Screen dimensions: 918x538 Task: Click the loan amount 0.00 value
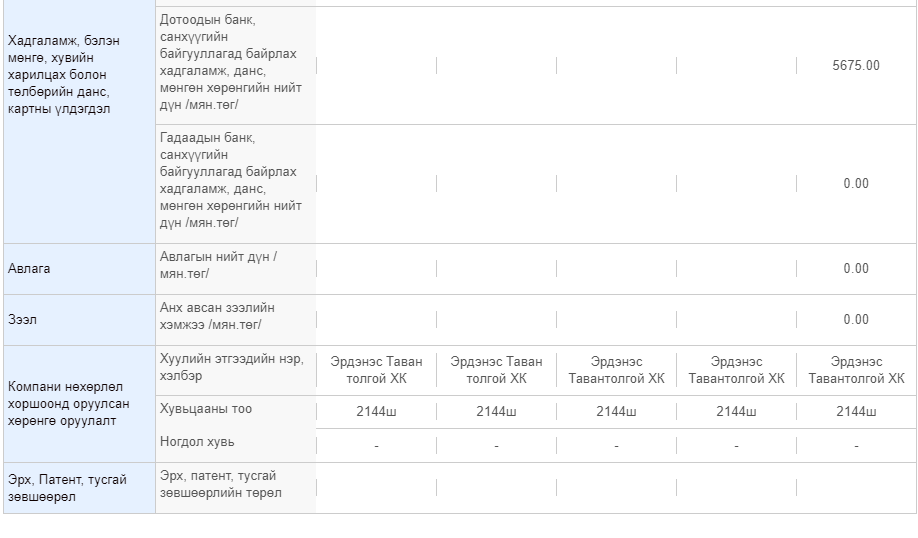(855, 320)
